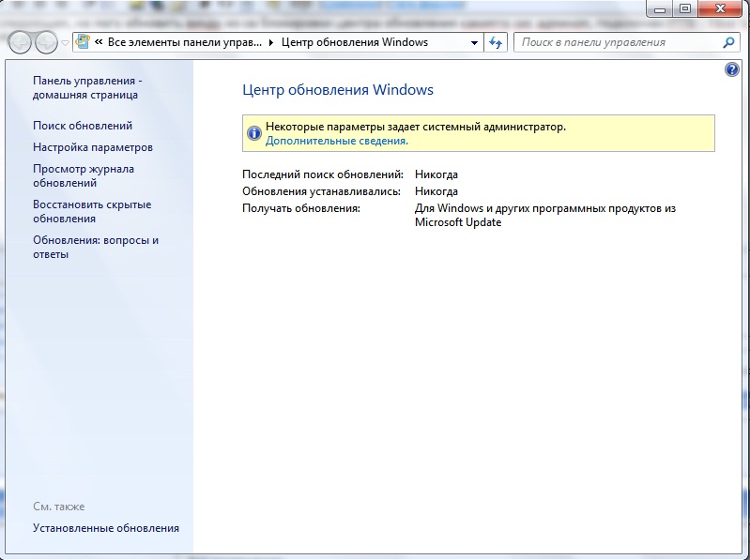The width and height of the screenshot is (750, 560).
Task: Maximize the Windows Update window
Action: (x=685, y=8)
